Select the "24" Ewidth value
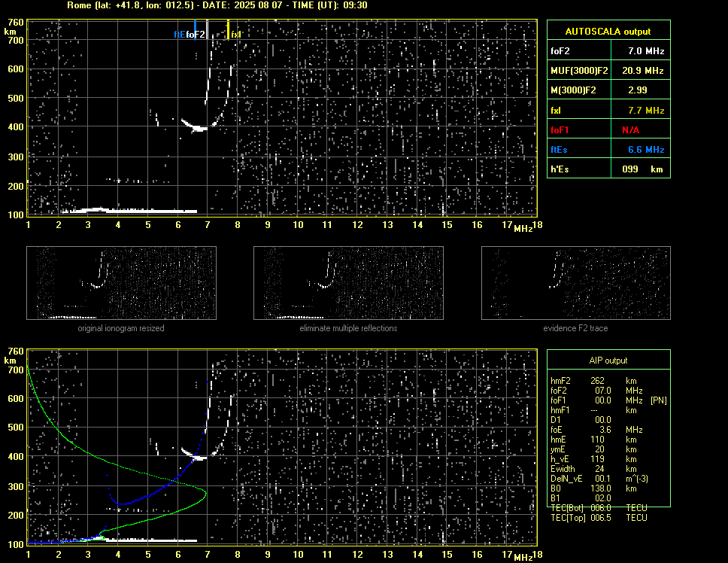The image size is (728, 563). [x=599, y=469]
